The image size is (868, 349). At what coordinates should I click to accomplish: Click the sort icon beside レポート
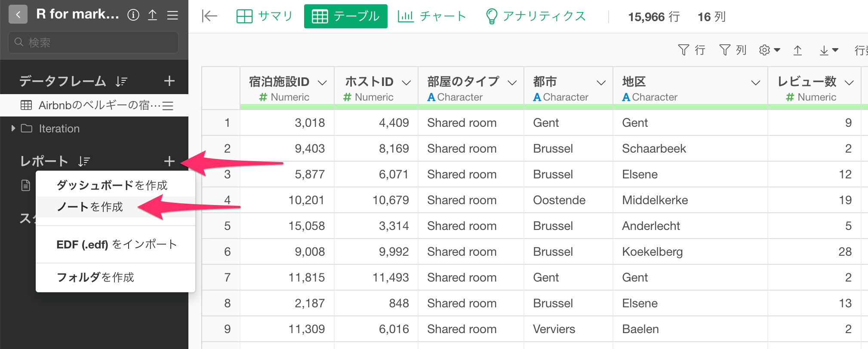tap(84, 161)
